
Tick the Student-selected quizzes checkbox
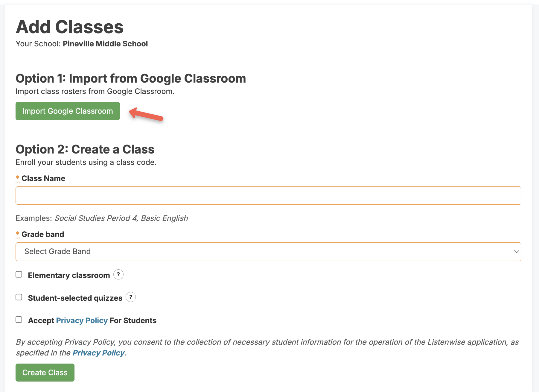click(x=19, y=297)
